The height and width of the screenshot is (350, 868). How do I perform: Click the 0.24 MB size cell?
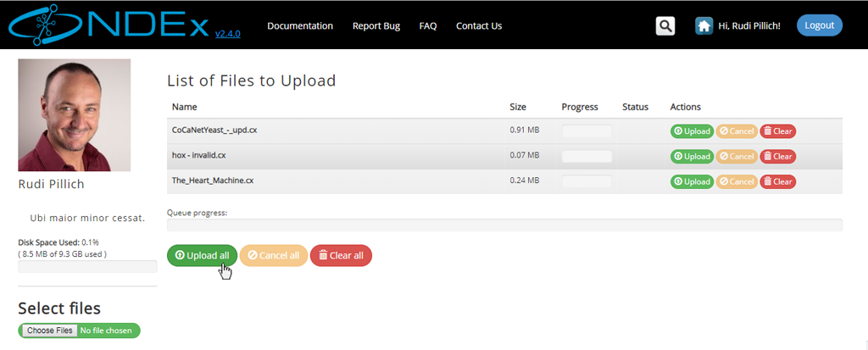click(524, 181)
